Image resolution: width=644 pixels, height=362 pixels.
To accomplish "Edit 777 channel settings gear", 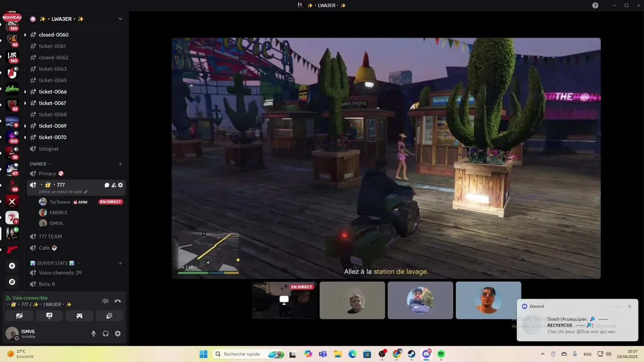I will 120,185.
